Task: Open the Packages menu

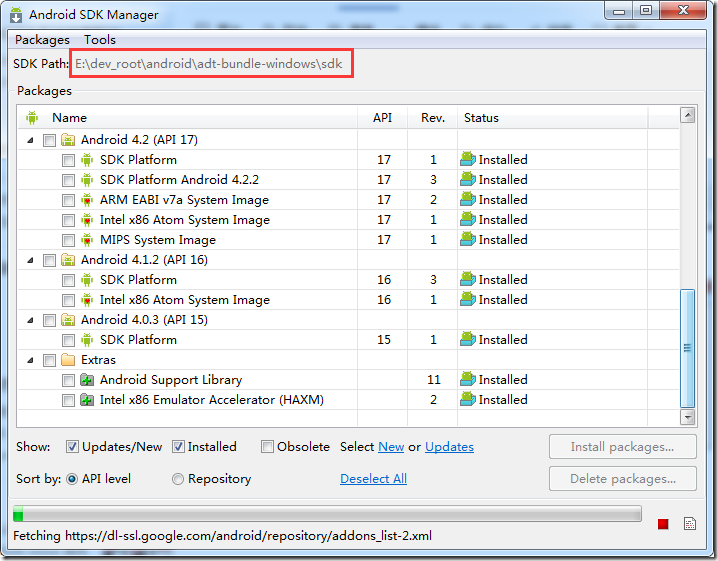Action: tap(42, 40)
